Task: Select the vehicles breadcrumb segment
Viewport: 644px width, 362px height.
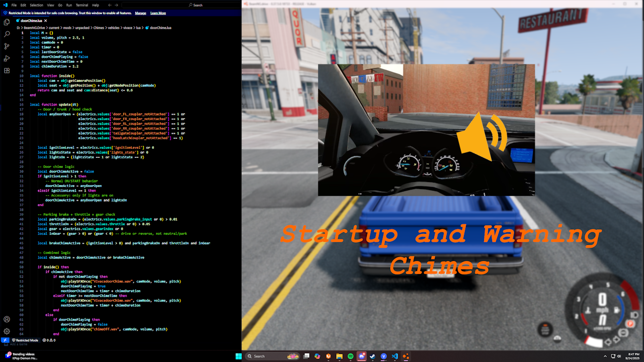Action: point(114,28)
